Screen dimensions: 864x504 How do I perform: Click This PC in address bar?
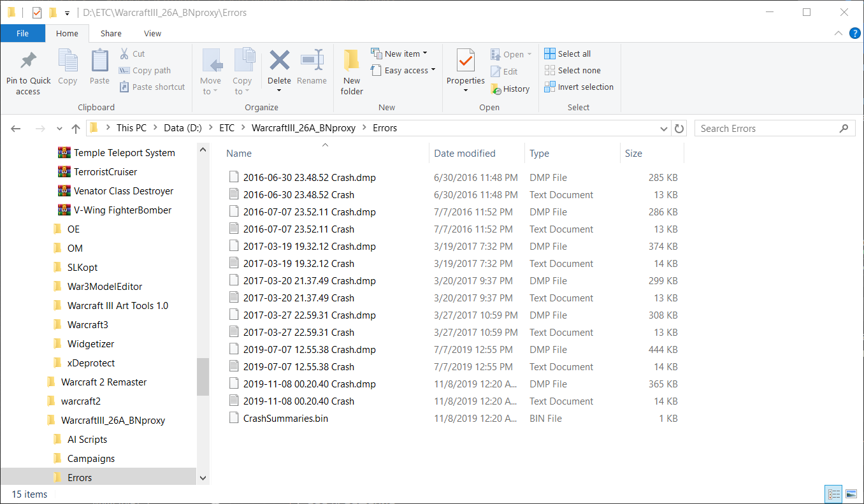click(x=131, y=128)
